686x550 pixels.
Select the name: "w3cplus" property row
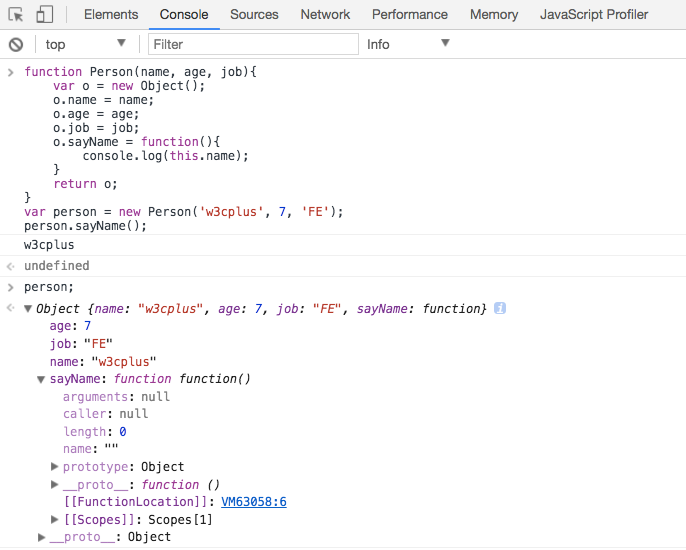click(103, 362)
